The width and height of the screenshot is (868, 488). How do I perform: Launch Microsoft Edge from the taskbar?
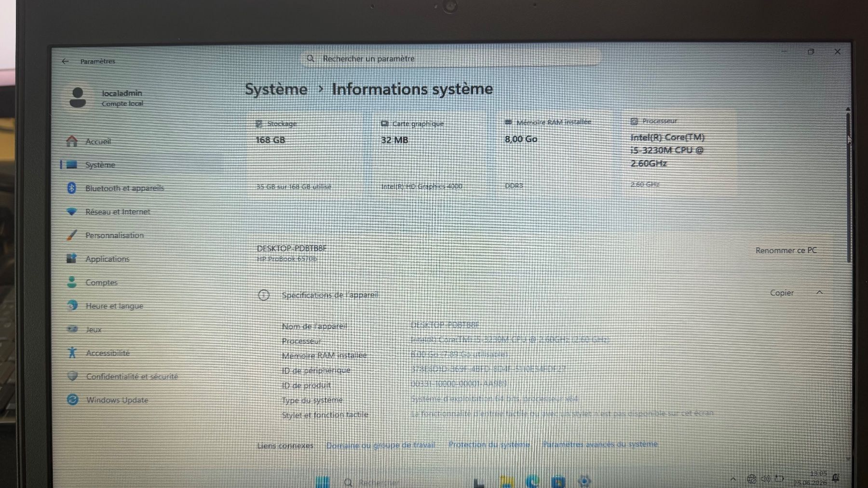point(533,481)
